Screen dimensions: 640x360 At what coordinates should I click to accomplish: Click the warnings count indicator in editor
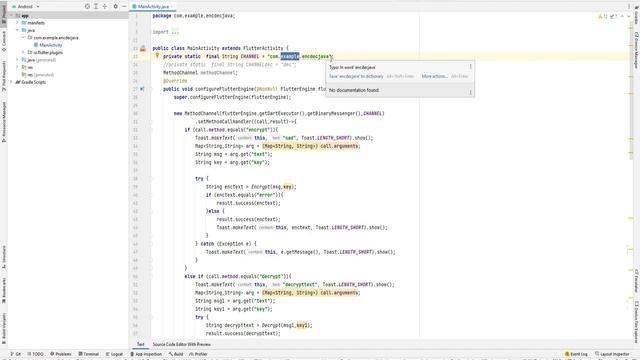(602, 16)
